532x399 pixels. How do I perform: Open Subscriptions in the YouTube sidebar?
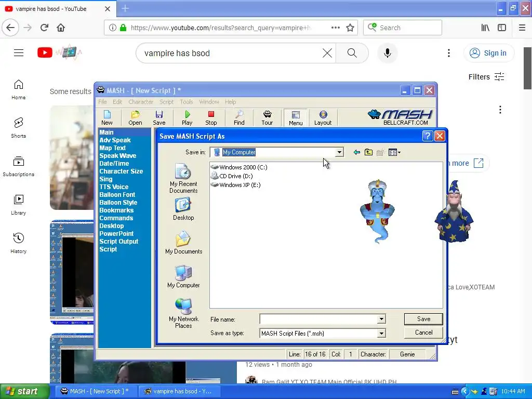pyautogui.click(x=18, y=167)
